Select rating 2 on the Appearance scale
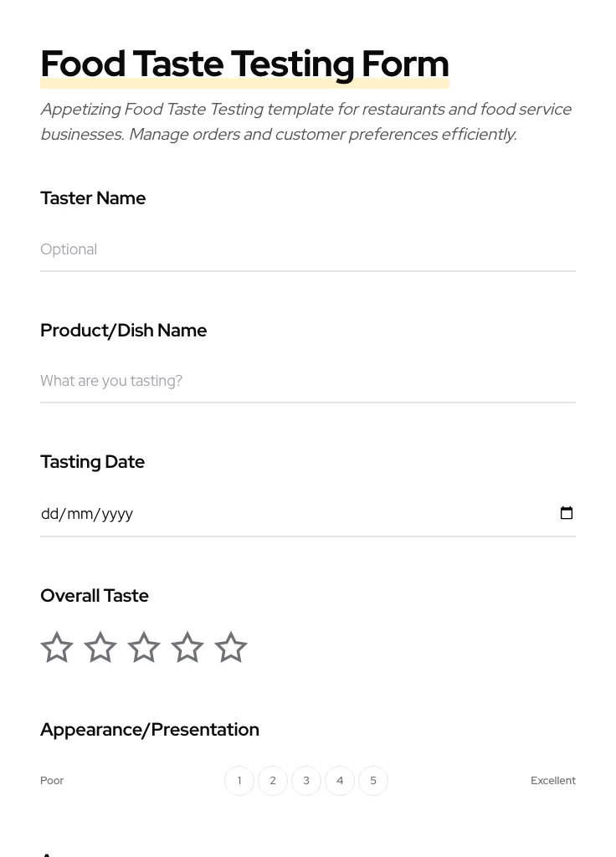The width and height of the screenshot is (616, 857). click(x=273, y=780)
